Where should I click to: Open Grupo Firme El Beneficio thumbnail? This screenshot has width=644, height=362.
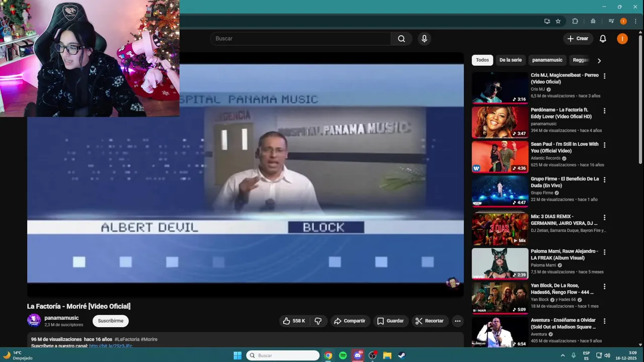(500, 191)
